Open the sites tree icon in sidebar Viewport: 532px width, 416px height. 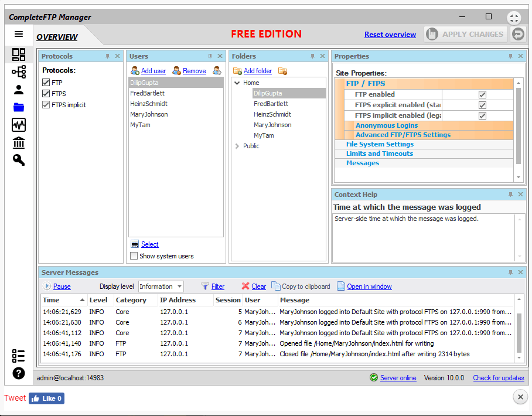(x=19, y=72)
